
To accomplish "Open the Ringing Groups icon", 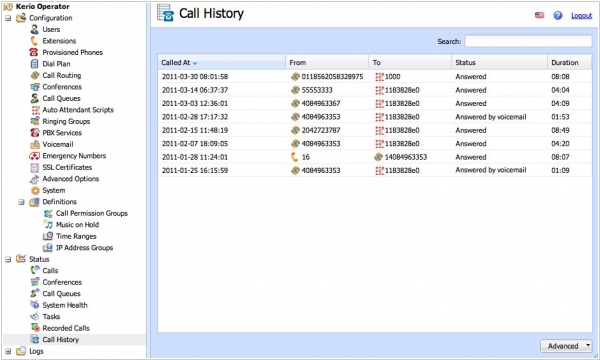I will click(34, 121).
